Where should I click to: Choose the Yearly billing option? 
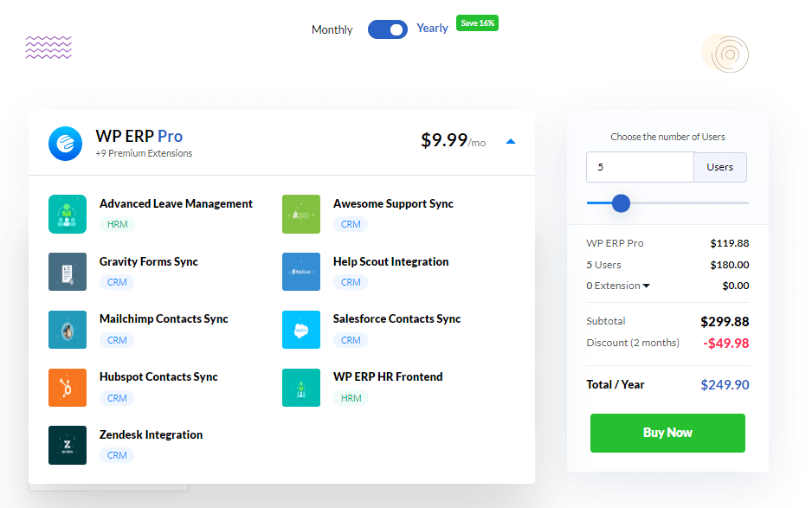coord(433,28)
